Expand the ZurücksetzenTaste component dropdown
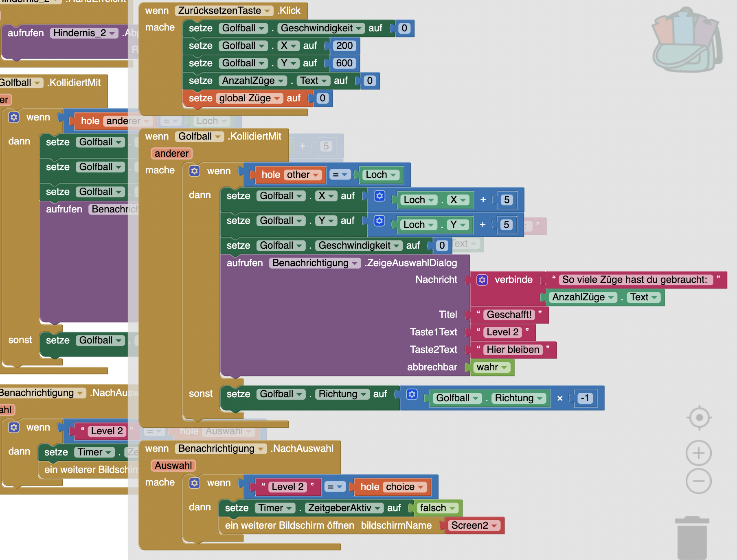Image resolution: width=737 pixels, height=560 pixels. 268,11
